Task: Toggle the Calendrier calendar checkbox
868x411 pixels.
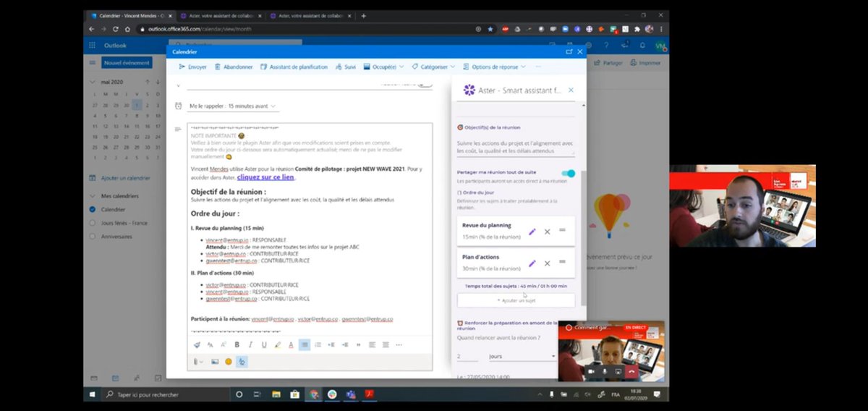Action: 93,210
